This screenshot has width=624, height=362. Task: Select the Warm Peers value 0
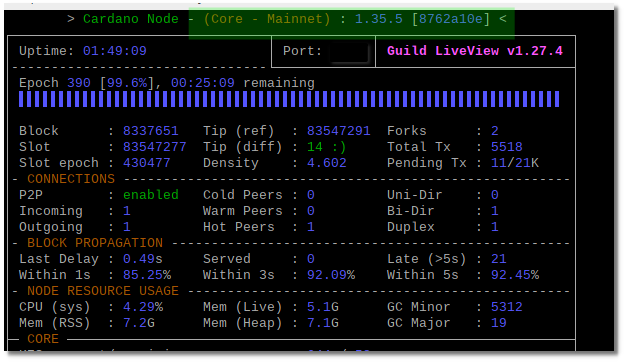[311, 211]
